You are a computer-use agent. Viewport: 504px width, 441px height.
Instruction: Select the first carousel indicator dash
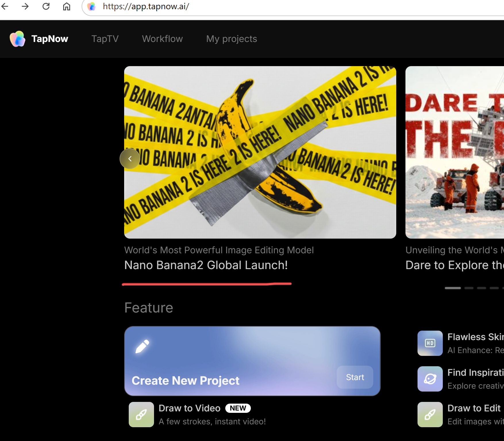pos(453,288)
